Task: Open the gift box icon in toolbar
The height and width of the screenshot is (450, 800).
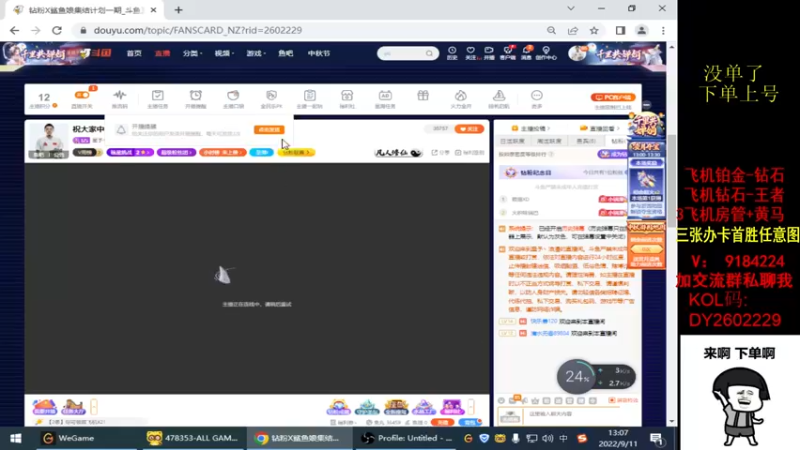Action: tap(423, 96)
